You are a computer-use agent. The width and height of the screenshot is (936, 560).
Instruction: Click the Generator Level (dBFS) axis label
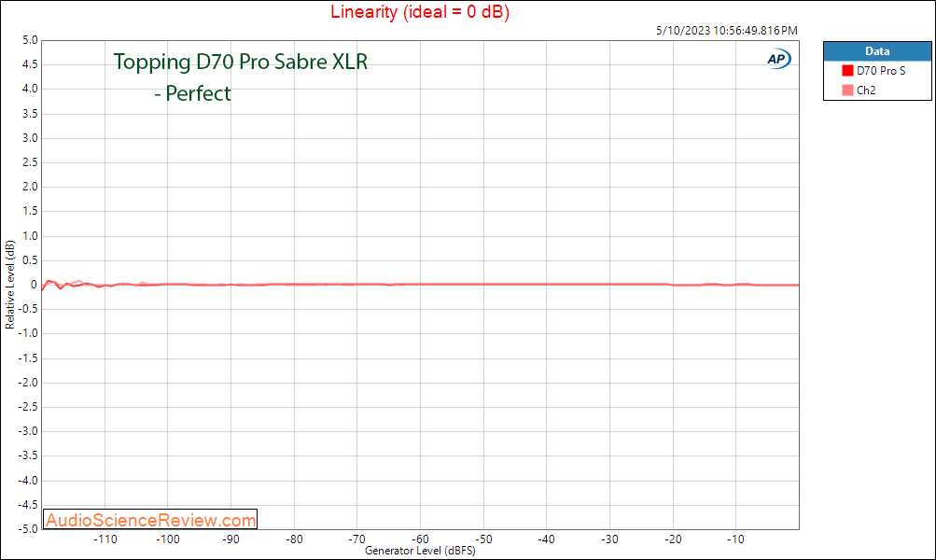[420, 551]
